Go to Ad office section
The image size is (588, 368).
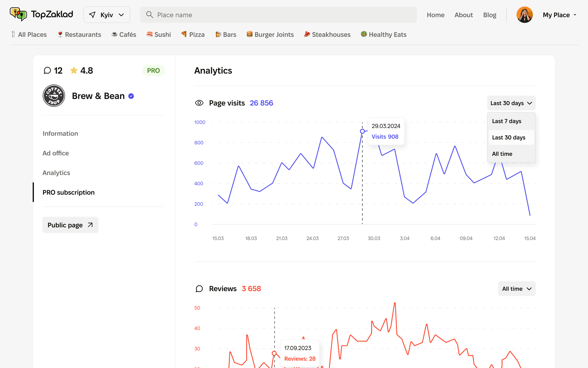pos(56,153)
